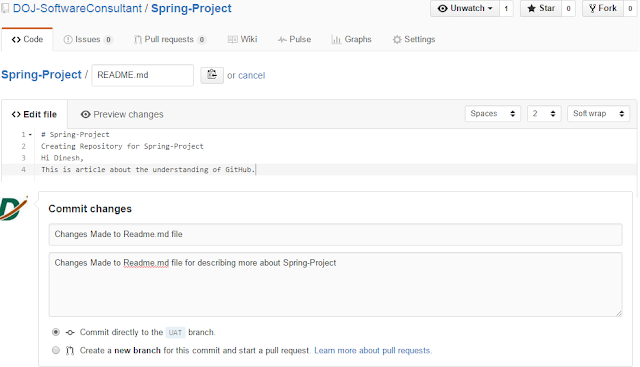Viewport: 640px width, 367px height.
Task: Click the fork icon in Fork button
Action: pyautogui.click(x=592, y=8)
